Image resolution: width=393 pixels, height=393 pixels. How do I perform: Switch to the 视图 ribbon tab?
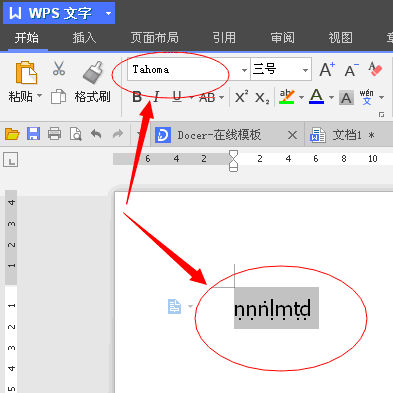click(x=341, y=38)
